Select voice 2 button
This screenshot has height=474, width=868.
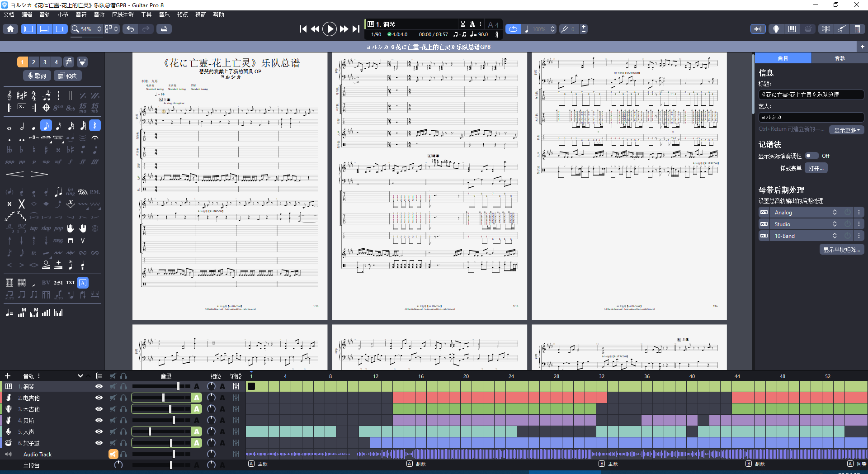tap(33, 62)
